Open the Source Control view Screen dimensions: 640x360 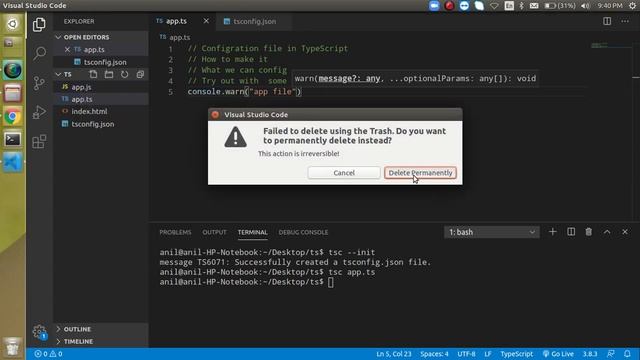(x=39, y=83)
